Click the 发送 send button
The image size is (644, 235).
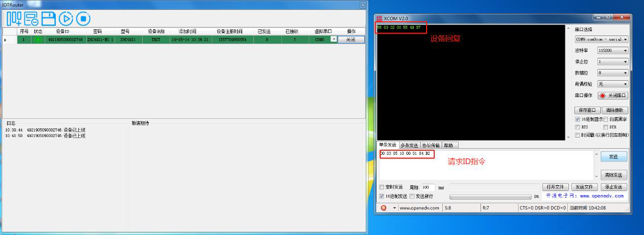pos(614,157)
